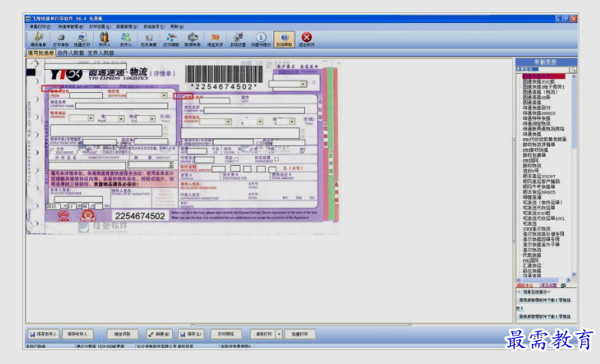Click the sender name input field

click(86, 95)
